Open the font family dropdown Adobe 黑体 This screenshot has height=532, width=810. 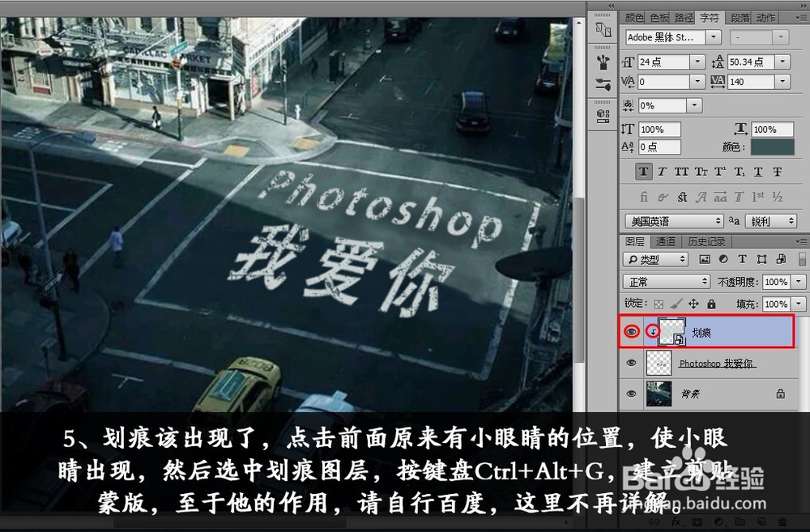(x=714, y=37)
